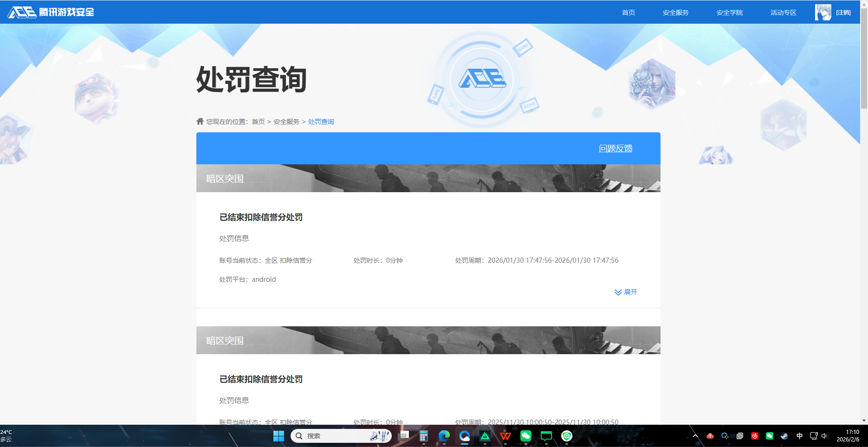The image size is (868, 447).
Task: Click the home icon in the breadcrumb
Action: click(200, 121)
